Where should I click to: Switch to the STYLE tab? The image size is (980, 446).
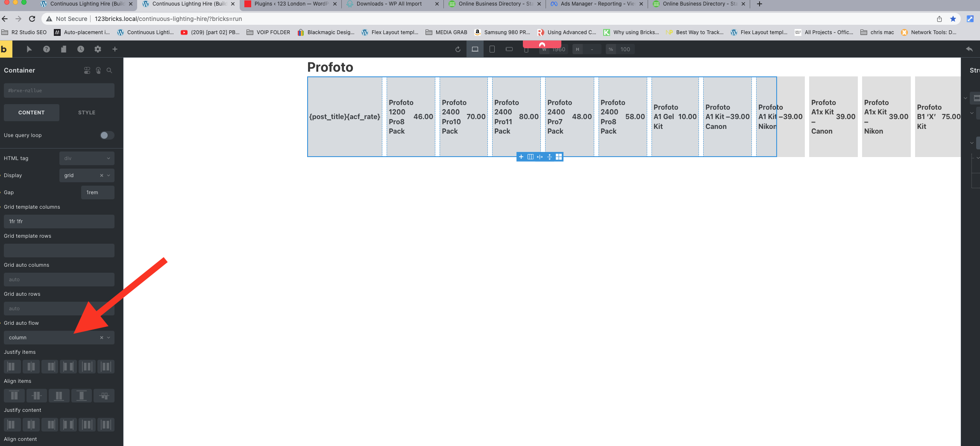(x=87, y=113)
